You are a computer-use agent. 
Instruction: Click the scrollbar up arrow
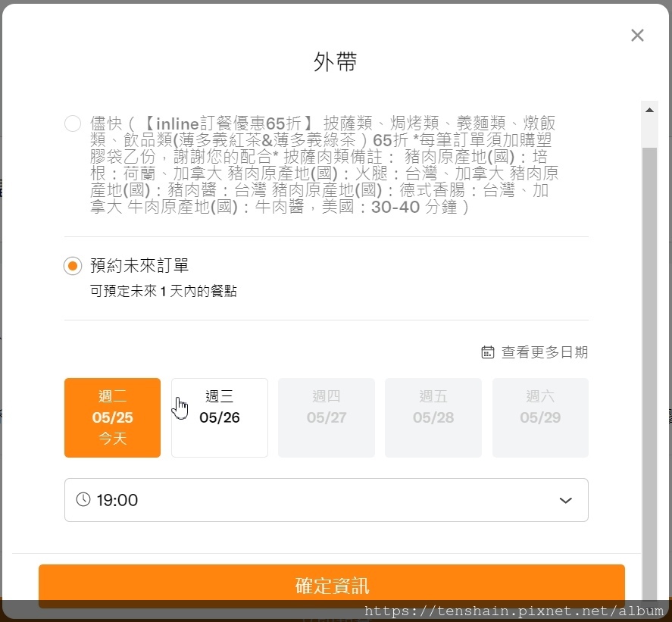point(650,110)
